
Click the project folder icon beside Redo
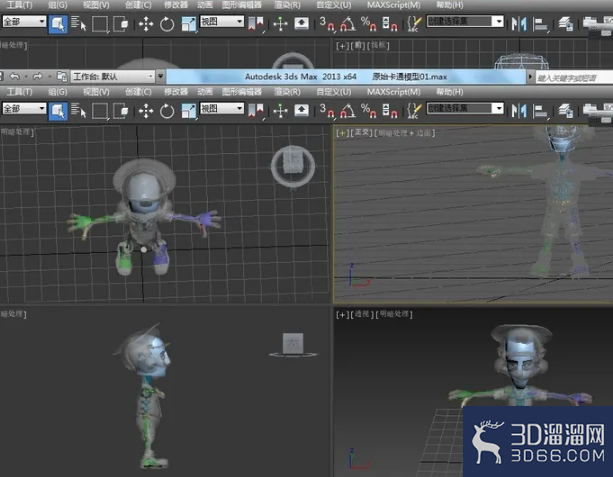[62, 76]
